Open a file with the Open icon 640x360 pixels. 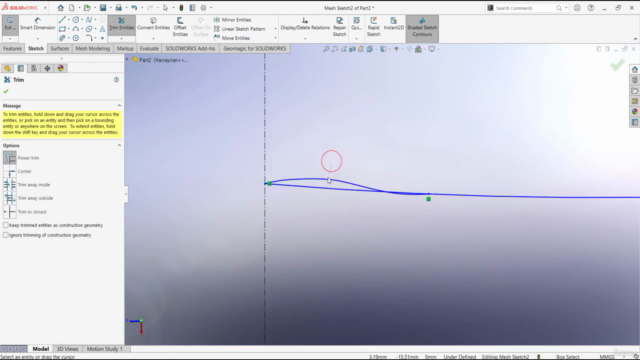tap(87, 8)
